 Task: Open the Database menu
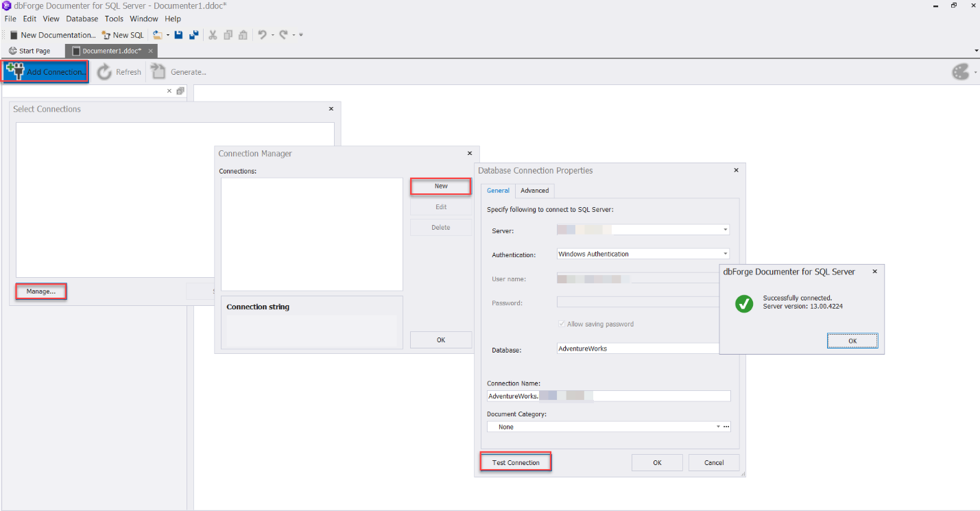(82, 19)
